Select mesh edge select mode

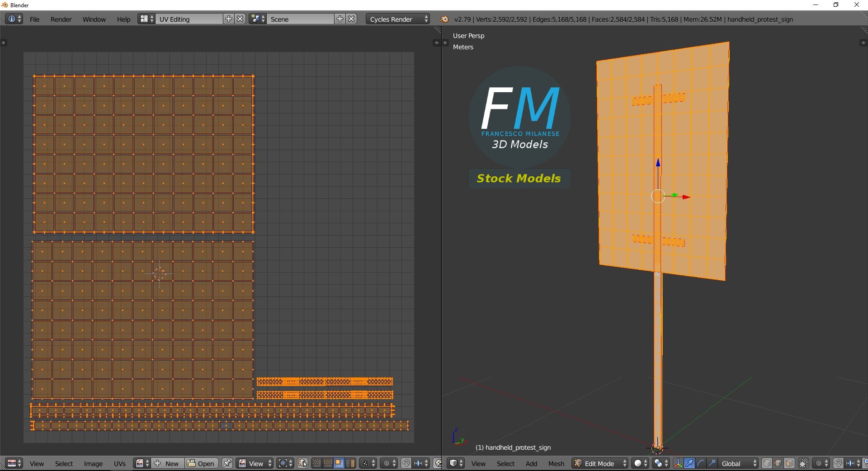pyautogui.click(x=778, y=463)
